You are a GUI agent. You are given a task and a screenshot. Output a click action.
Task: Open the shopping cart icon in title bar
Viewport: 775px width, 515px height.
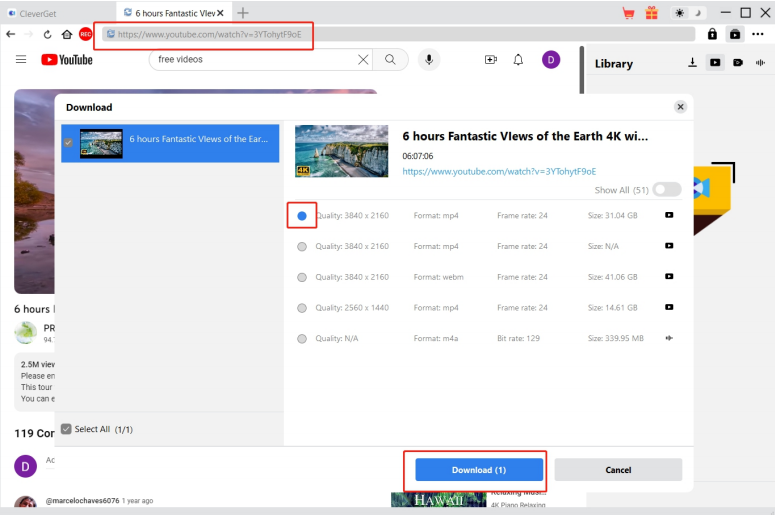click(x=628, y=13)
